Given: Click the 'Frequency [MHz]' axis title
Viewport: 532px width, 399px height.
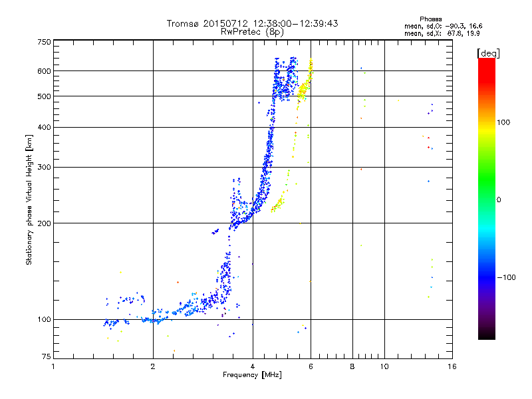Looking at the screenshot, I should click(252, 375).
